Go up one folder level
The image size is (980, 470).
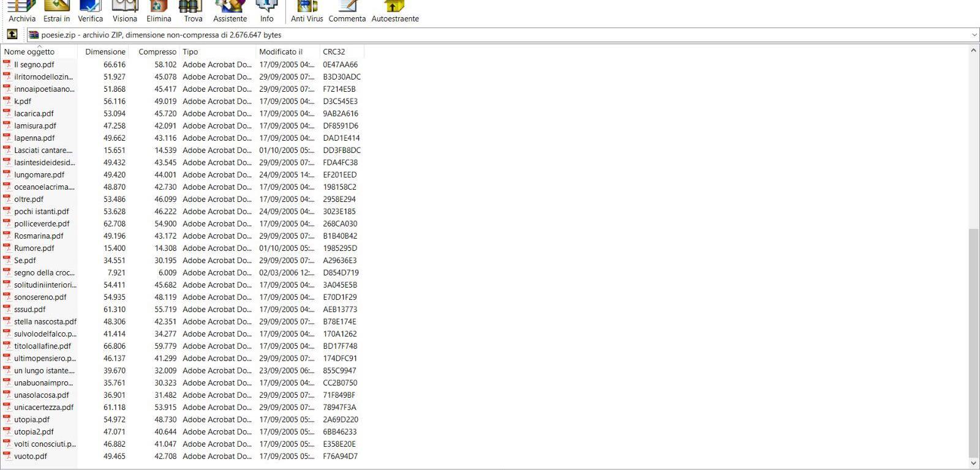pos(12,35)
